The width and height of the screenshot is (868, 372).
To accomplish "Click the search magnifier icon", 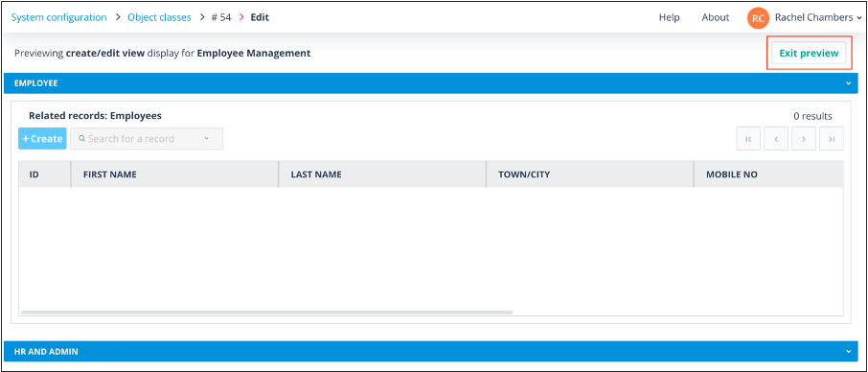I will [82, 138].
